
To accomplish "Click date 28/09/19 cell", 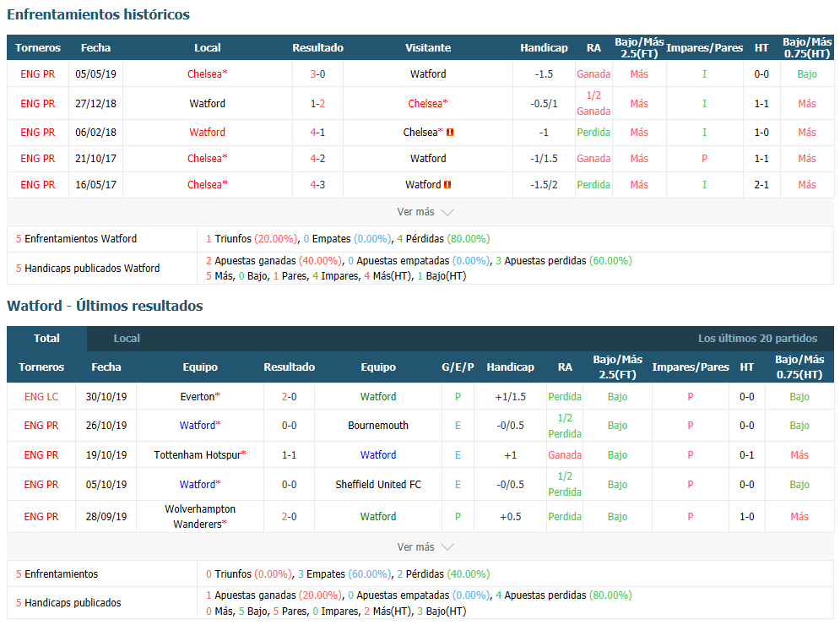I will click(x=106, y=517).
